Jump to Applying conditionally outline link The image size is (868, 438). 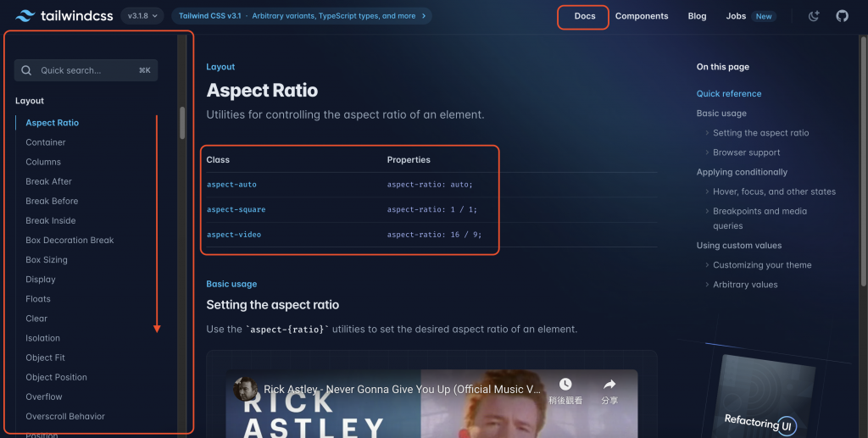pyautogui.click(x=742, y=172)
